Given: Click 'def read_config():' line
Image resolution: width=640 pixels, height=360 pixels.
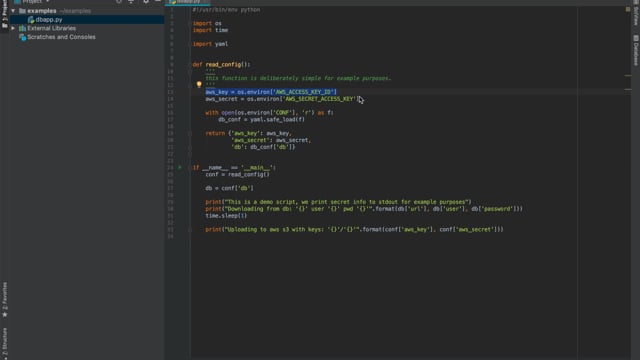Looking at the screenshot, I should tap(221, 64).
